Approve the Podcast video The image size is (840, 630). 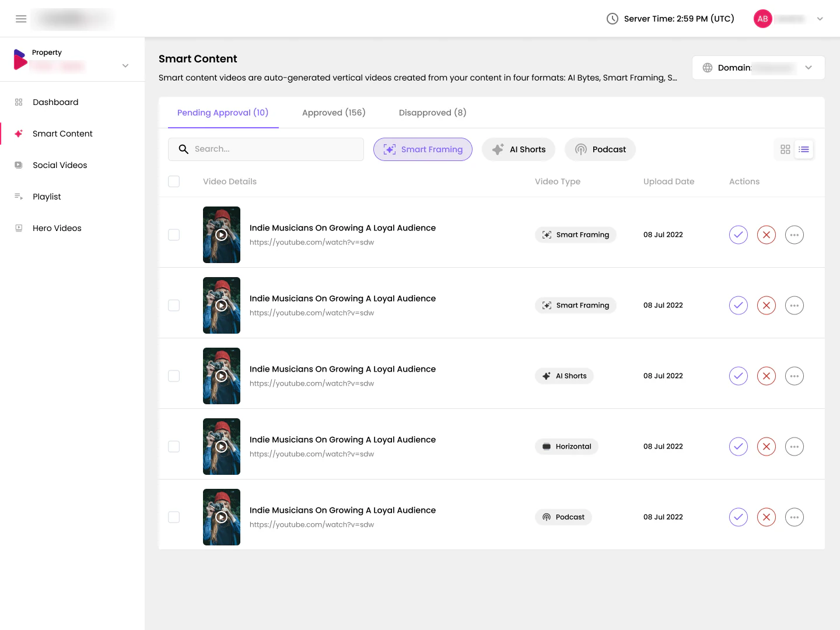[x=738, y=517]
